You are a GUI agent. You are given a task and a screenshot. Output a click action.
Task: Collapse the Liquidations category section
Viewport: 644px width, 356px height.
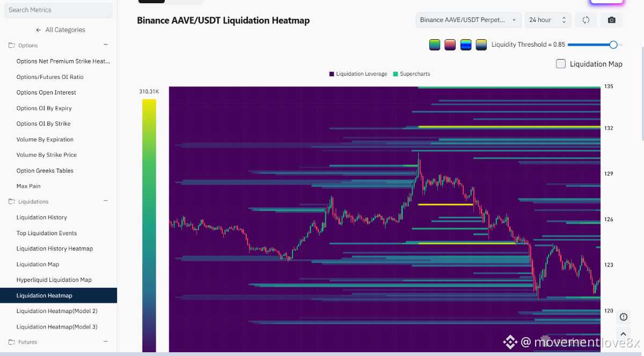pos(106,201)
